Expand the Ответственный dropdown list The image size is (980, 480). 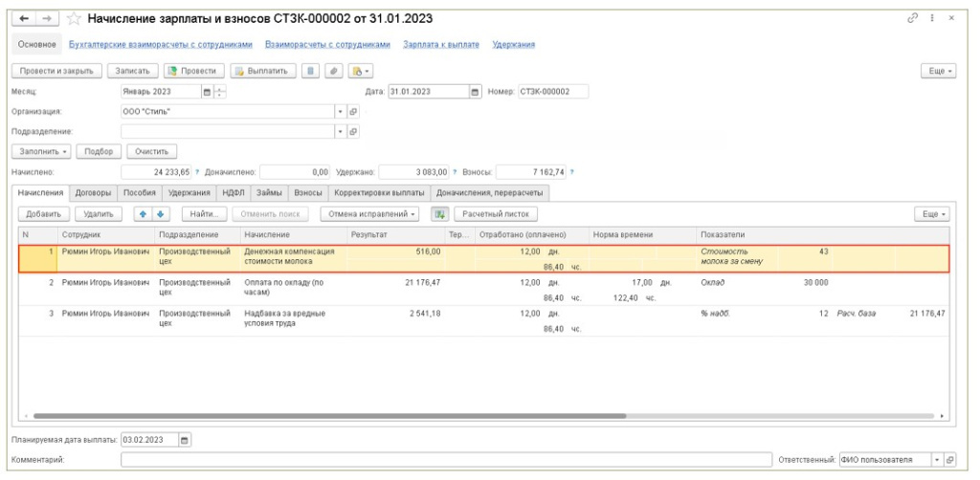(937, 459)
